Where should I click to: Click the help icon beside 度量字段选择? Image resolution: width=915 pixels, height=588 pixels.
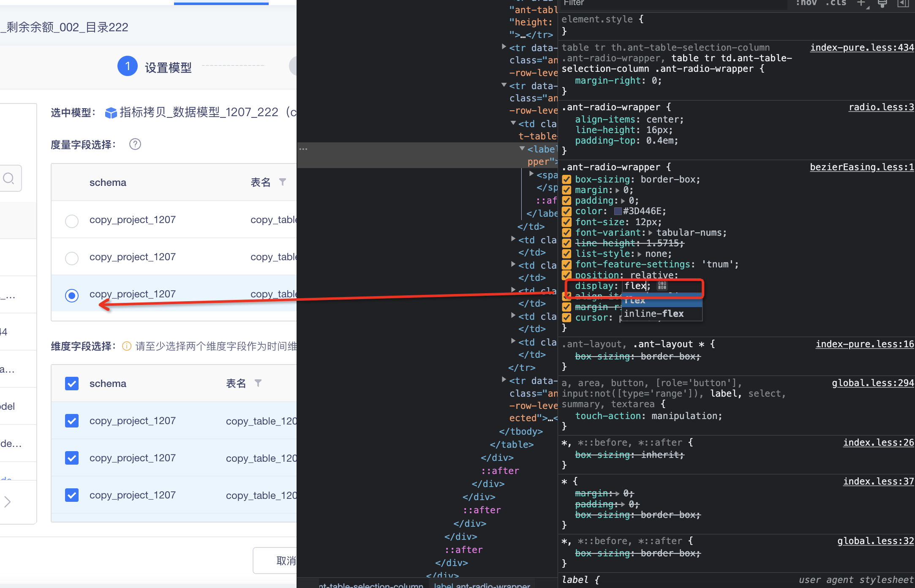pos(135,144)
